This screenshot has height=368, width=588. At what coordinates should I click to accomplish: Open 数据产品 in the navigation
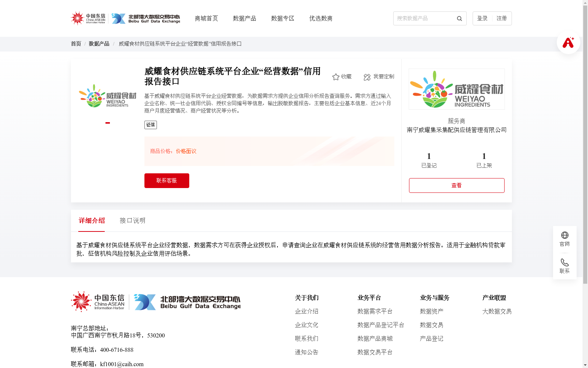(x=244, y=18)
